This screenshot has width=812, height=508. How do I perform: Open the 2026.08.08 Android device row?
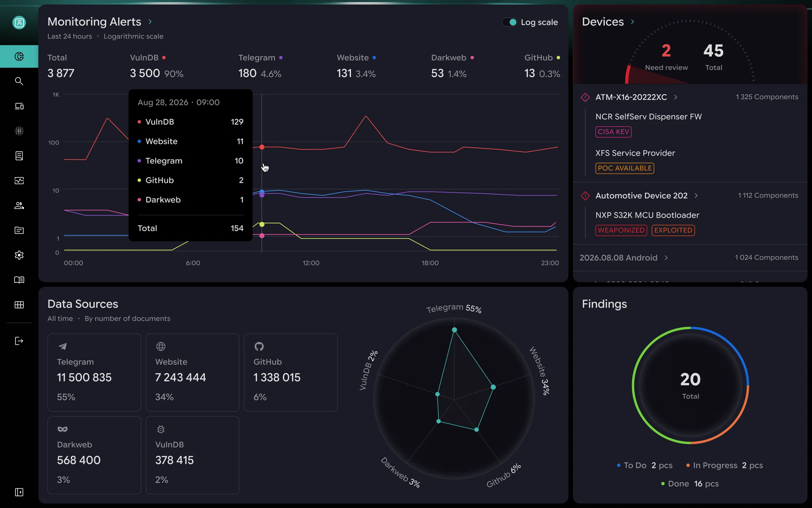click(690, 258)
